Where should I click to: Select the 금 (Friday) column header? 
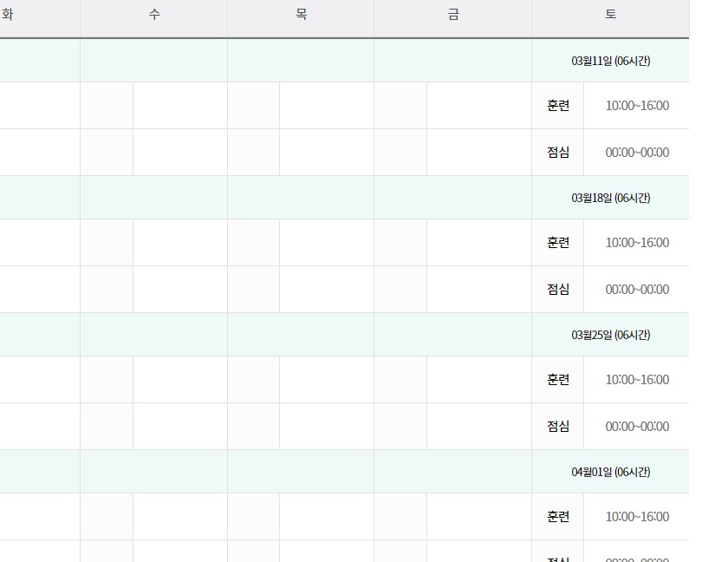(452, 16)
